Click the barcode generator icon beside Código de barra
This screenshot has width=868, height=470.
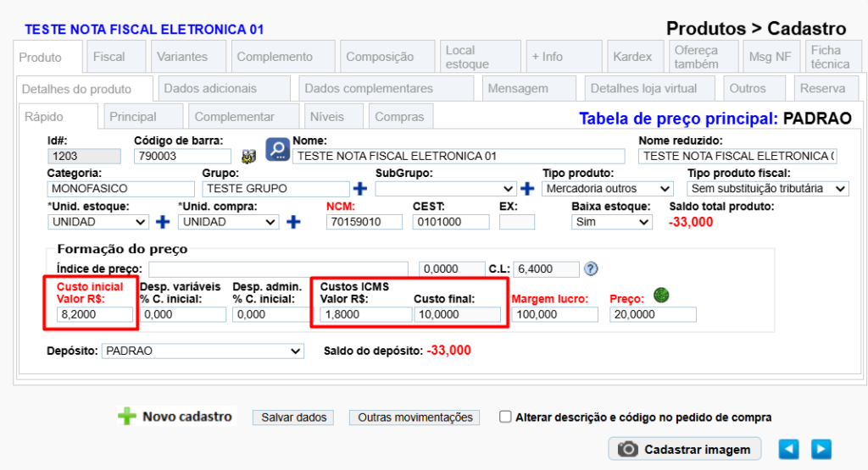pos(249,157)
